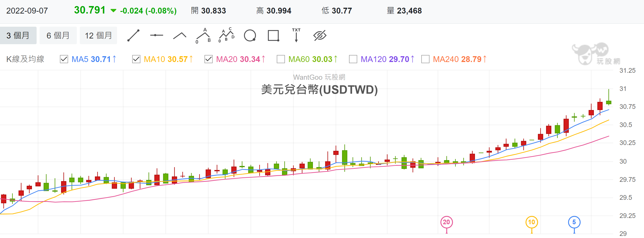Add a TXT text annotation

click(x=296, y=35)
